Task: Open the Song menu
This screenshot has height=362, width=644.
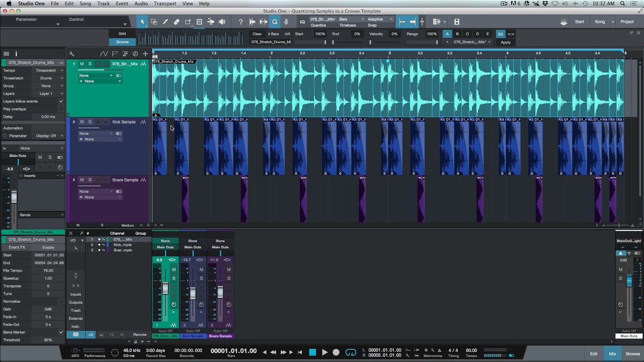Action: pyautogui.click(x=85, y=4)
